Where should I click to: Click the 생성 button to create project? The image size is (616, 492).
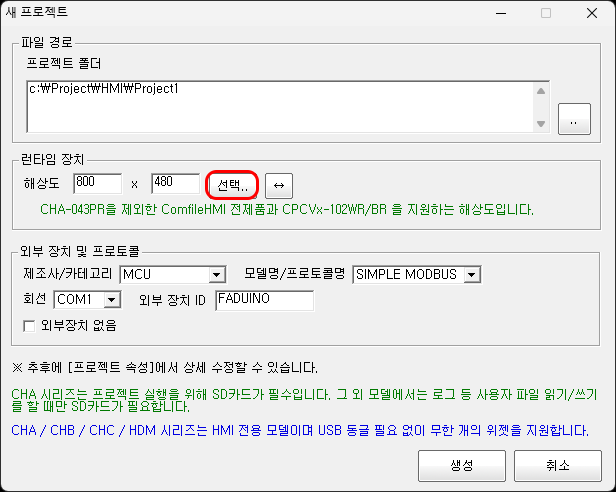462,465
